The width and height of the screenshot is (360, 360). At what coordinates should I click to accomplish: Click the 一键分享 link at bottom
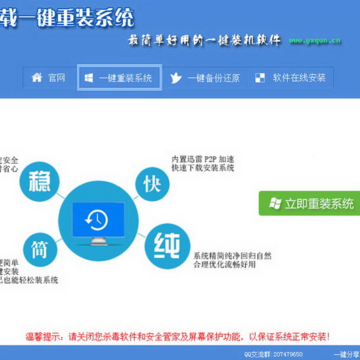click(347, 354)
